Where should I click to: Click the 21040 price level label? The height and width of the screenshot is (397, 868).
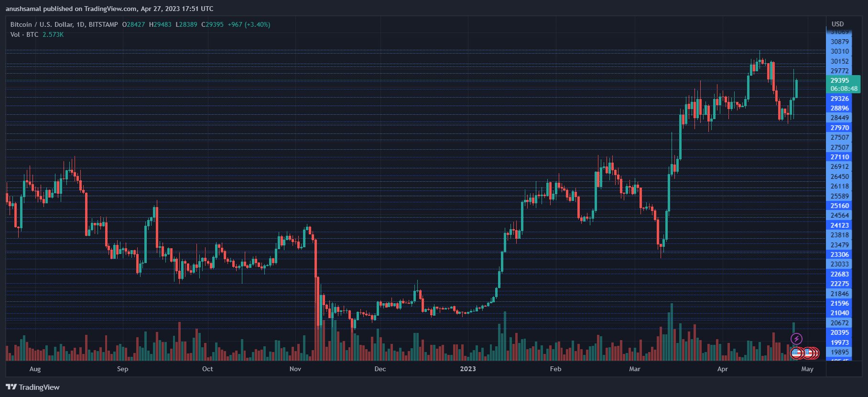pos(839,313)
